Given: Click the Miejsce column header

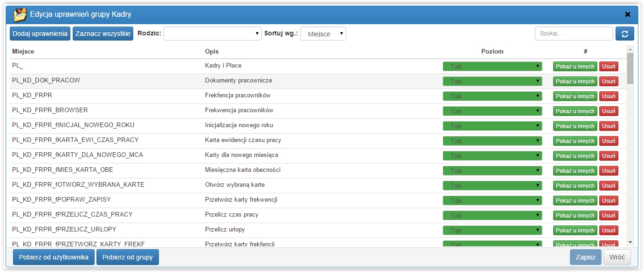Looking at the screenshot, I should tap(23, 51).
